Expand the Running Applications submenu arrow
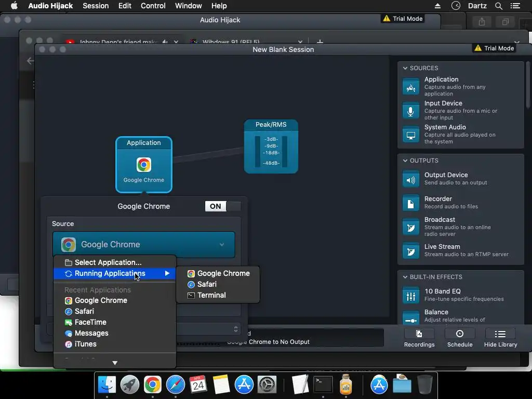This screenshot has height=399, width=532. click(167, 273)
